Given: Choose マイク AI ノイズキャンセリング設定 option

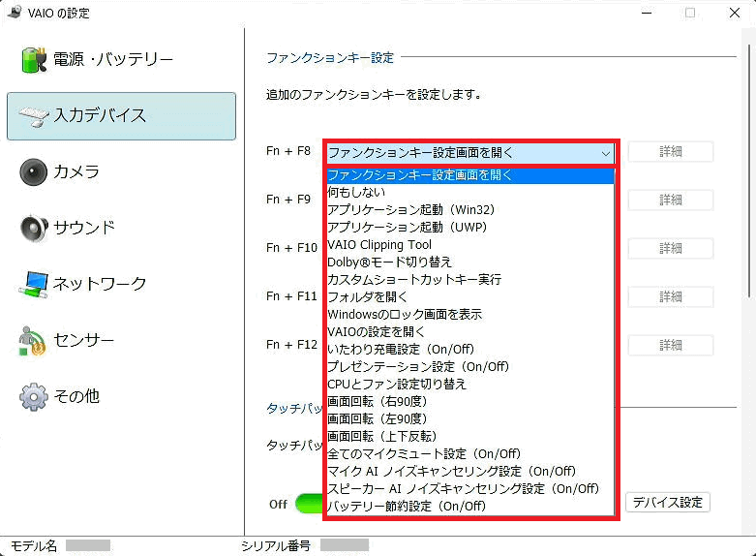Looking at the screenshot, I should pyautogui.click(x=470, y=471).
